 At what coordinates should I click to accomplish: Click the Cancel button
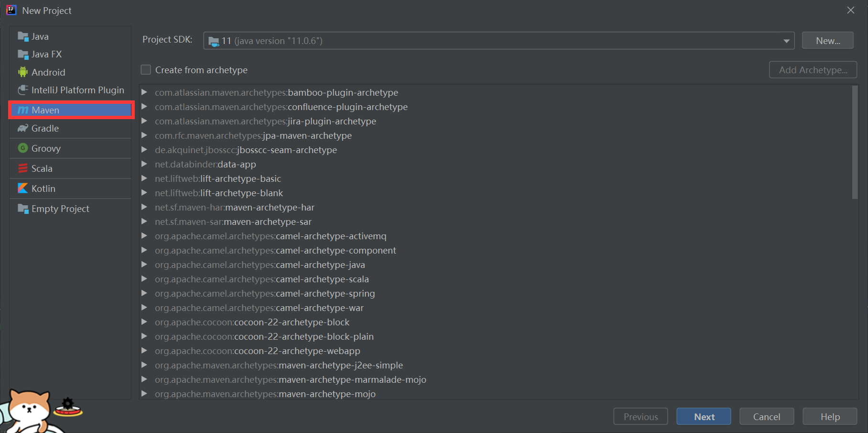pos(767,416)
